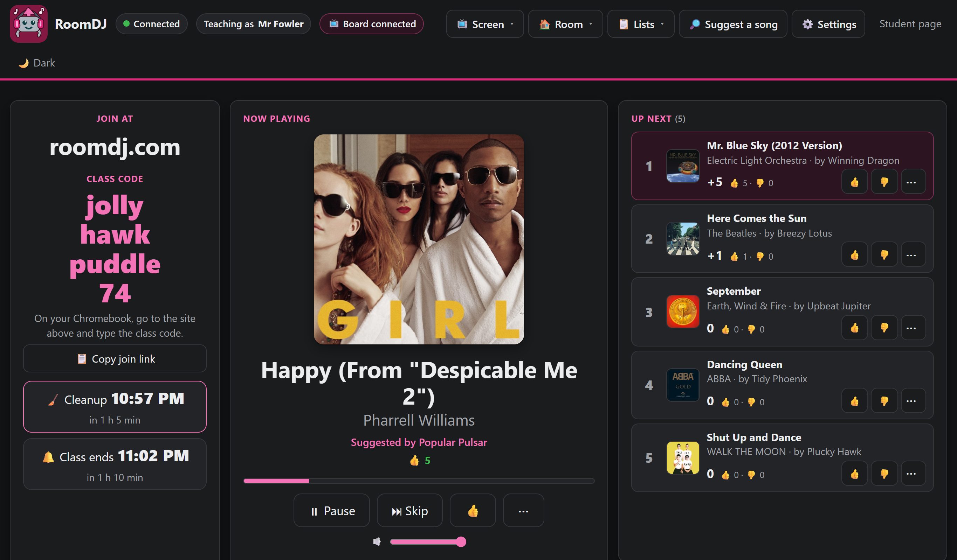Thumbs up the now playing song
The width and height of the screenshot is (957, 560).
(473, 511)
